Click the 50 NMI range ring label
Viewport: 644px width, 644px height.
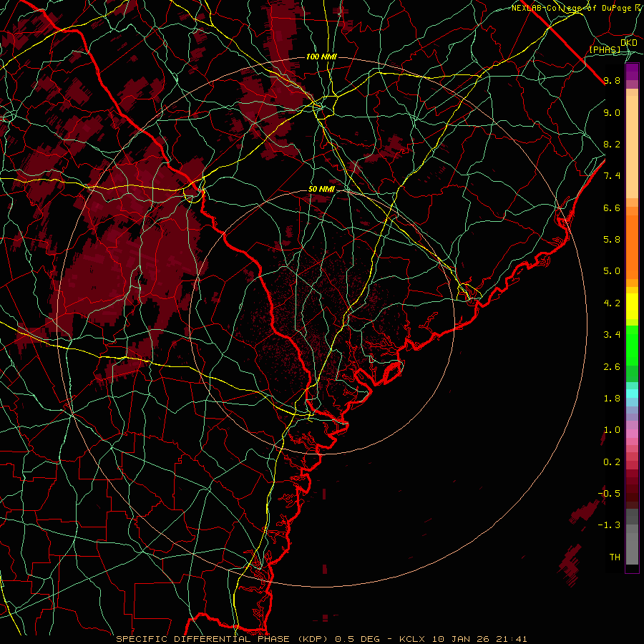[321, 190]
